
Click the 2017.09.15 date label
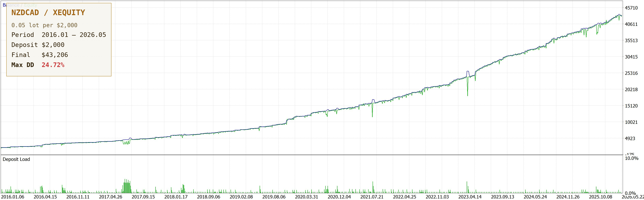point(143,197)
